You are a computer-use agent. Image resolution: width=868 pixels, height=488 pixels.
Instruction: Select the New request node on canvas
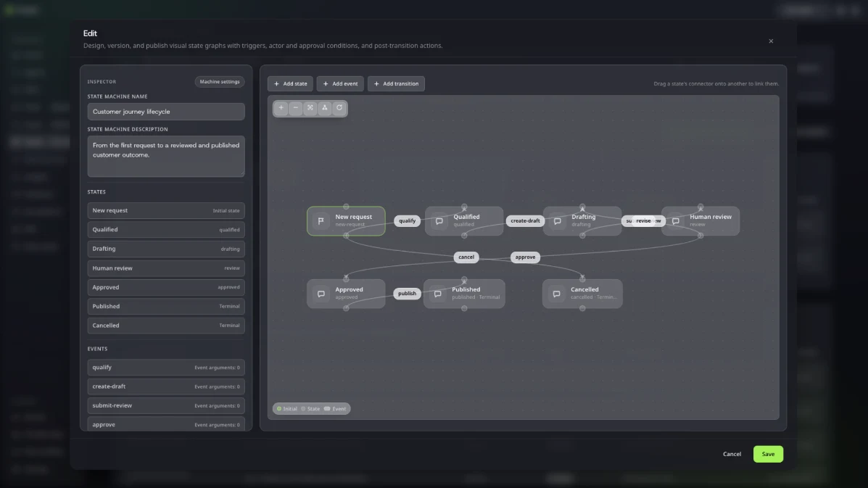[346, 221]
